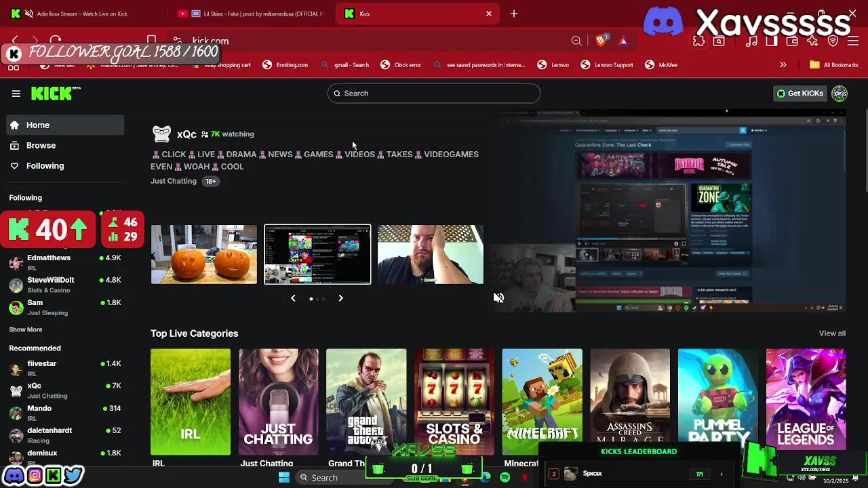Click View all for live categories

(x=832, y=333)
